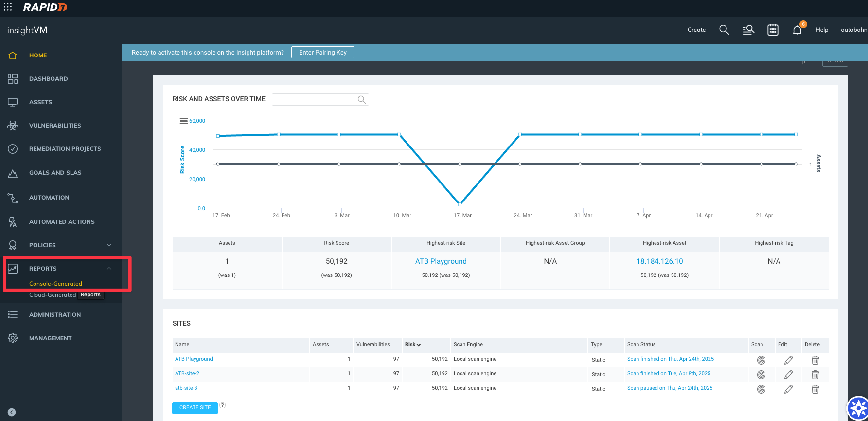View scan paused Thu, Apr 24th status
The width and height of the screenshot is (868, 421).
pyautogui.click(x=670, y=388)
